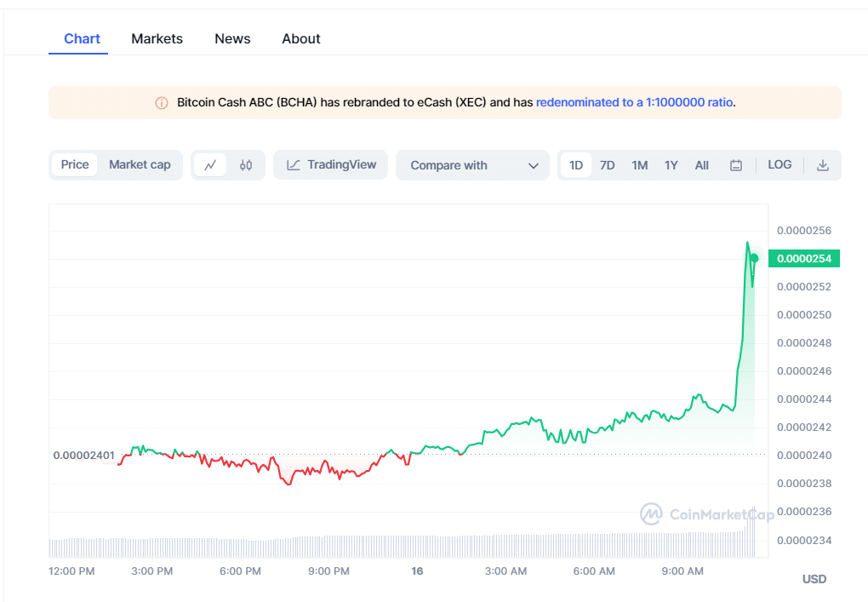The image size is (868, 602).
Task: Click the 3:00 PM time axis label
Action: click(151, 571)
